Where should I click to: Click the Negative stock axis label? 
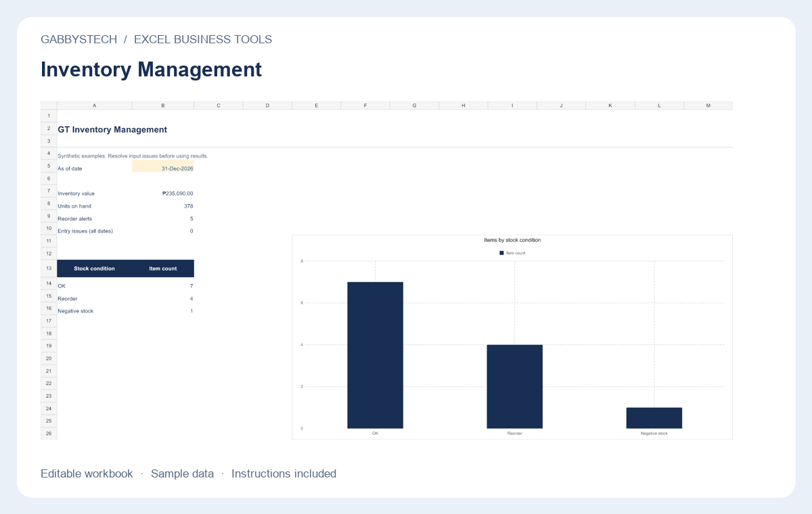coord(654,434)
